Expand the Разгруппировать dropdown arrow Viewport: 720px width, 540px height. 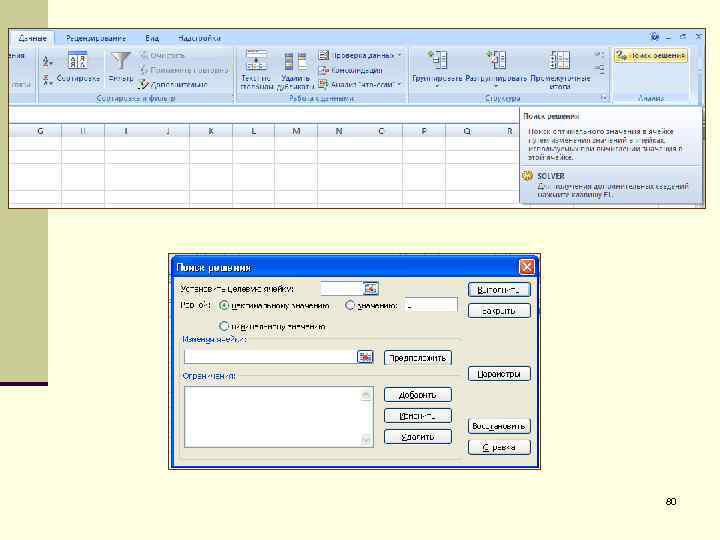496,86
